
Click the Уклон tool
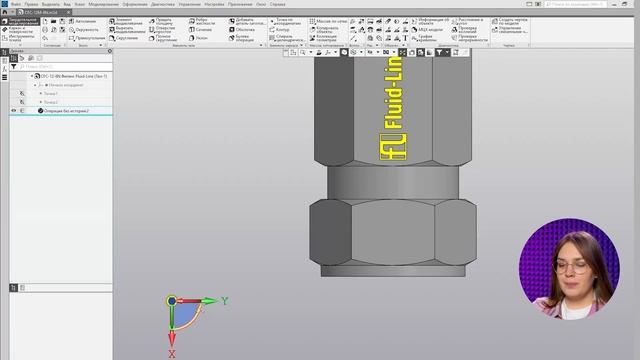tap(198, 38)
